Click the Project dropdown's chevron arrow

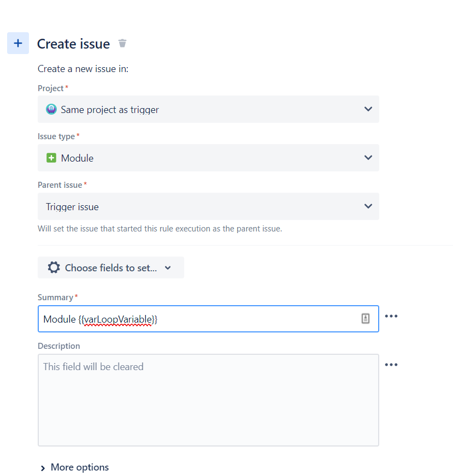tap(368, 109)
